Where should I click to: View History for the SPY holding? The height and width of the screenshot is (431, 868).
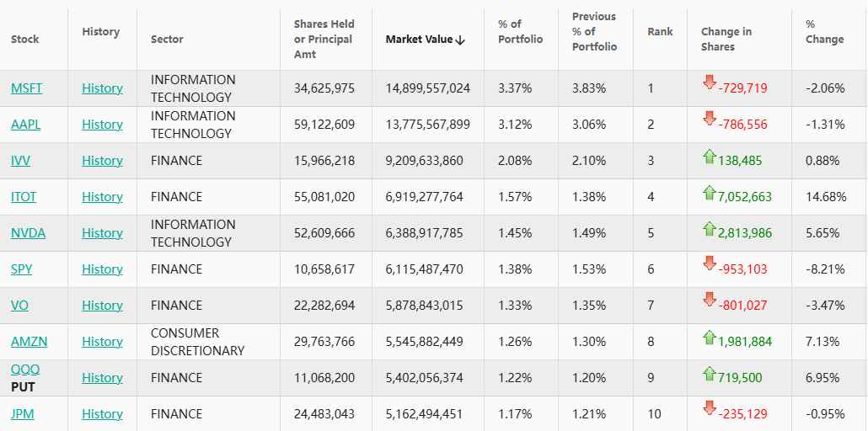[102, 269]
